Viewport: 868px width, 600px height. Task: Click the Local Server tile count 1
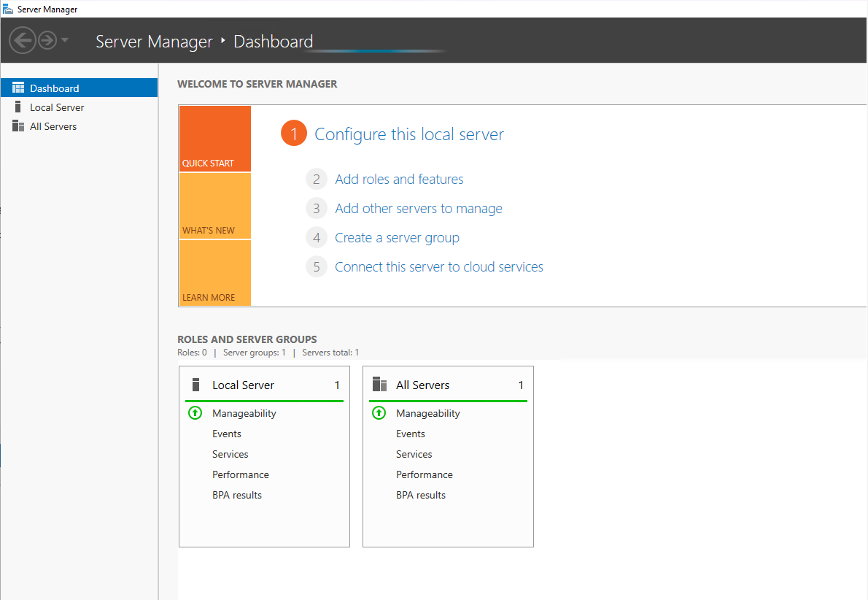pyautogui.click(x=337, y=385)
